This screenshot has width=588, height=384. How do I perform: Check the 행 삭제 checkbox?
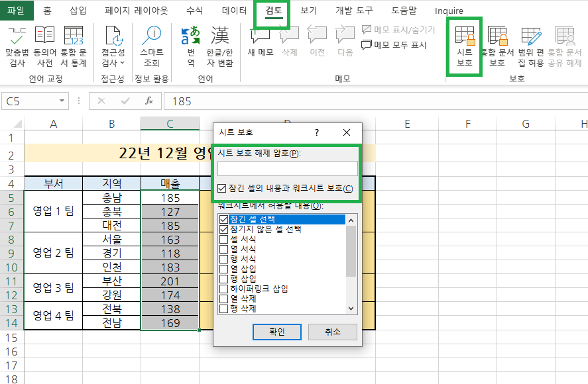point(224,309)
